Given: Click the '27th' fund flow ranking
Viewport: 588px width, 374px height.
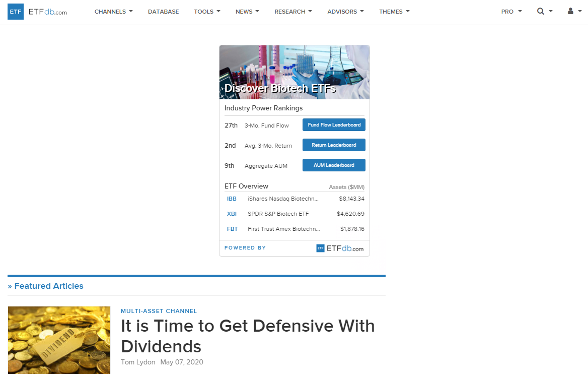Looking at the screenshot, I should (x=231, y=126).
